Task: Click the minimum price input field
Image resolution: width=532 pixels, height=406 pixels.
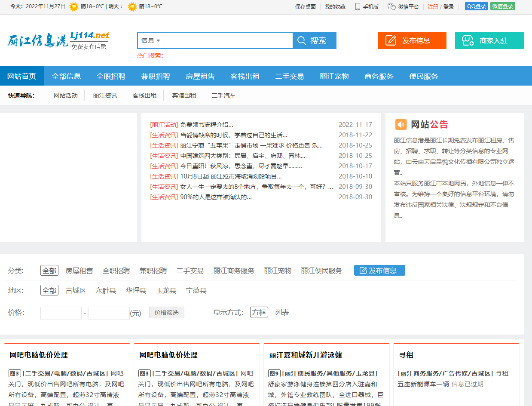Action: point(61,313)
